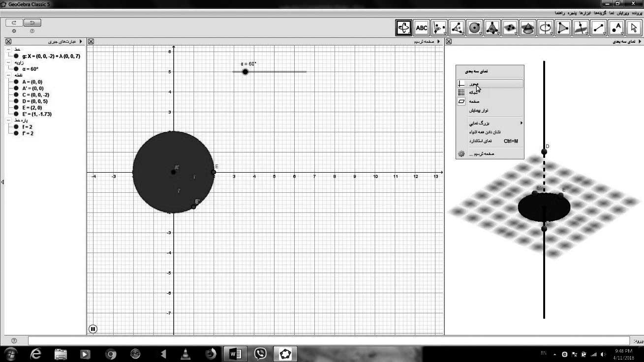This screenshot has width=644, height=362.
Task: Select the Reflect about plane tool
Action: [x=439, y=28]
